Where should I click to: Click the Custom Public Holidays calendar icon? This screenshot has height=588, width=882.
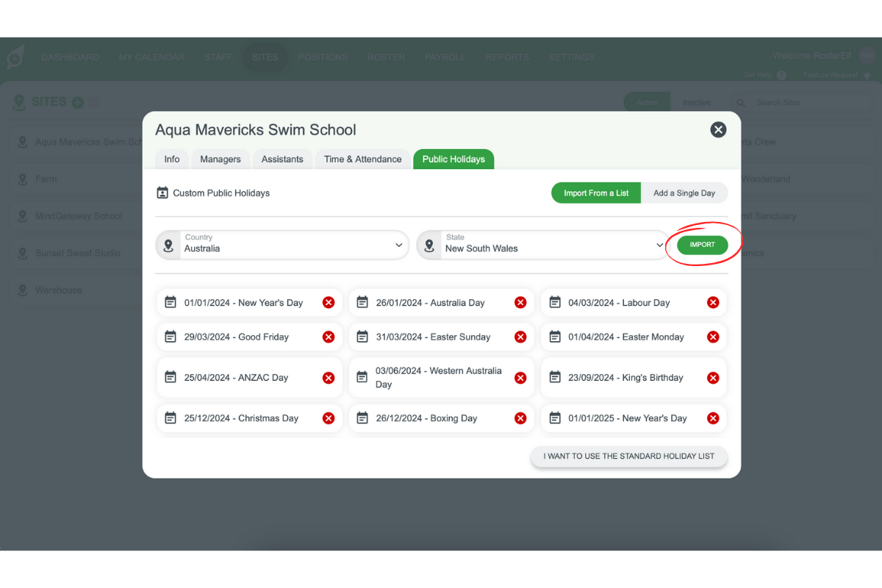point(162,193)
